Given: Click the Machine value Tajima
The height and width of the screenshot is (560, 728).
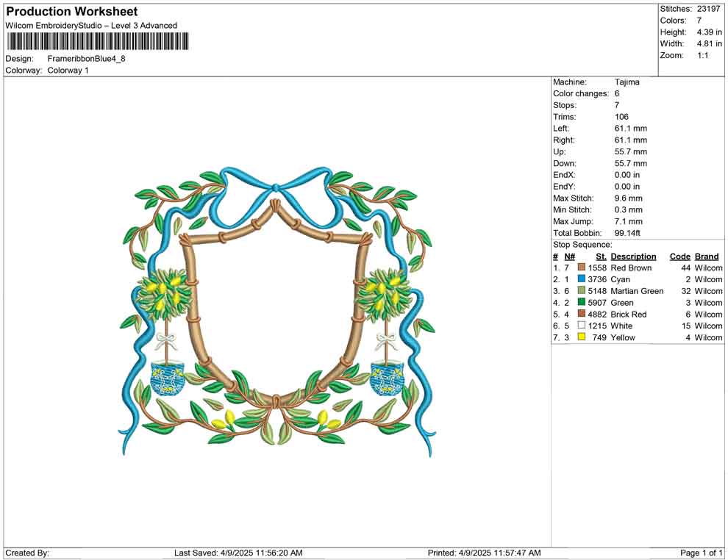Looking at the screenshot, I should coord(627,82).
